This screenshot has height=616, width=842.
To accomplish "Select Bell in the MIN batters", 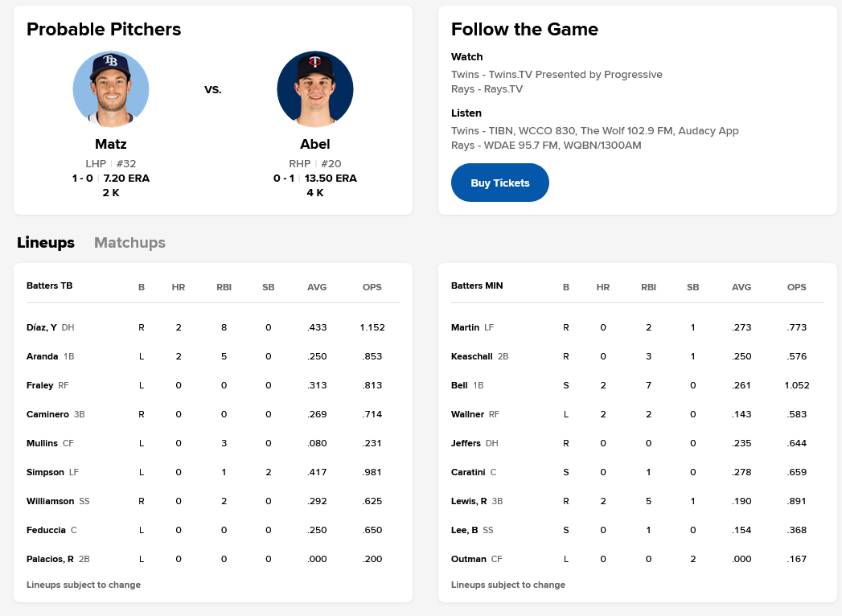I will click(x=459, y=385).
